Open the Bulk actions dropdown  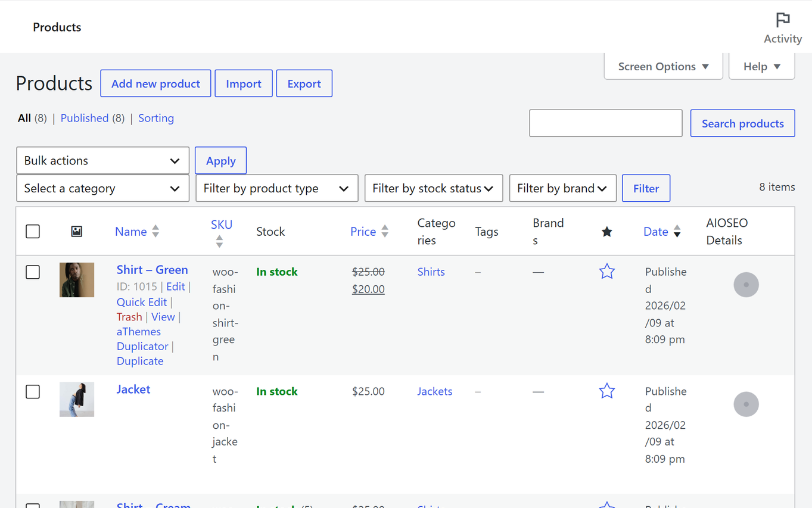point(102,161)
